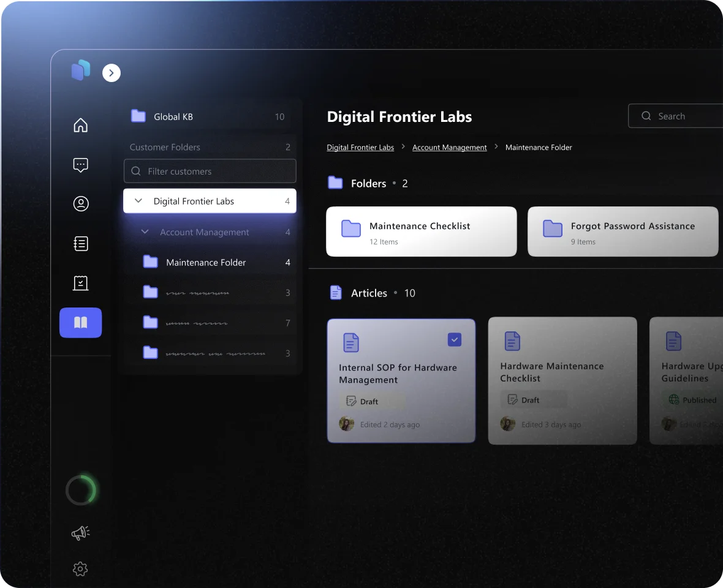Collapse the Digital Frontier Labs customer

tap(138, 201)
